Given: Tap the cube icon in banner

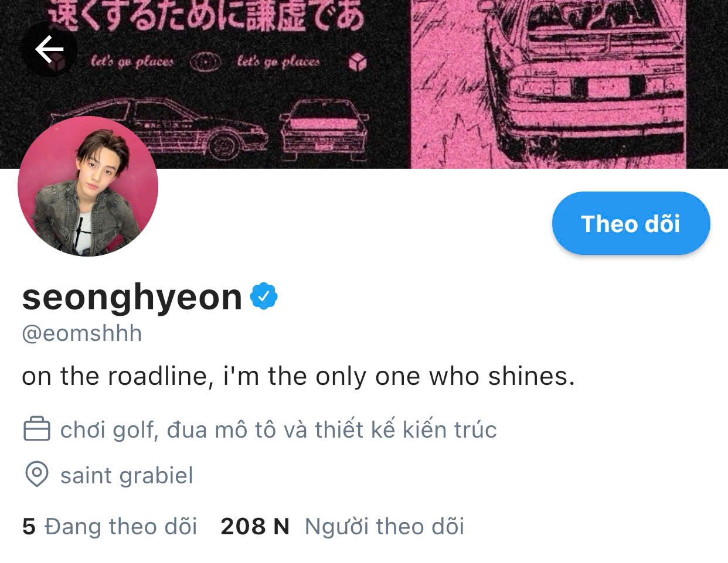Looking at the screenshot, I should (x=357, y=62).
